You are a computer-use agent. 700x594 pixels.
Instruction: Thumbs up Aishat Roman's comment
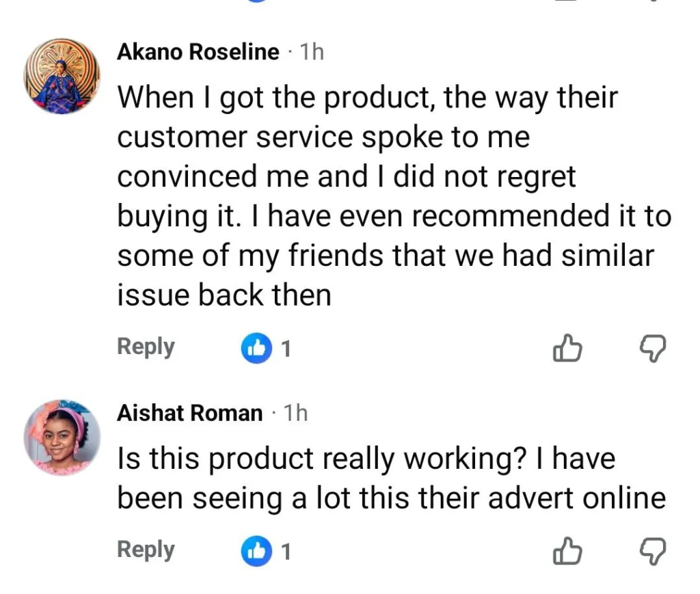567,552
